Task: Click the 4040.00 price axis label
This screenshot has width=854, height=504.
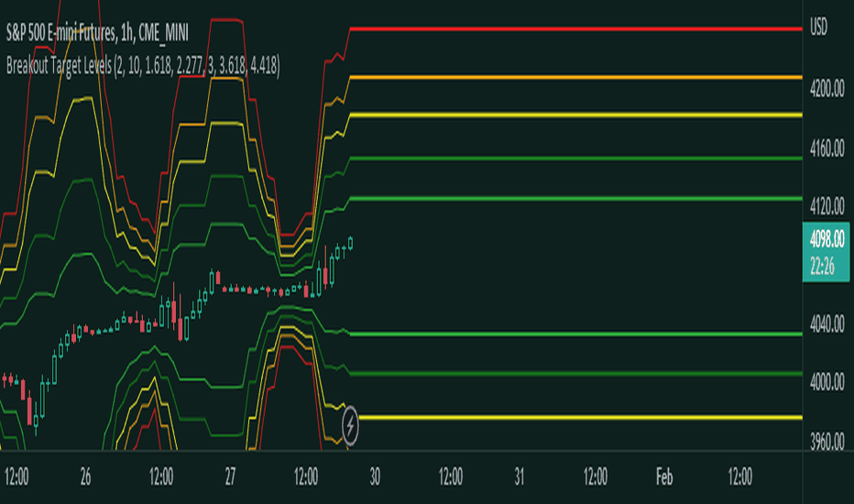Action: point(827,324)
